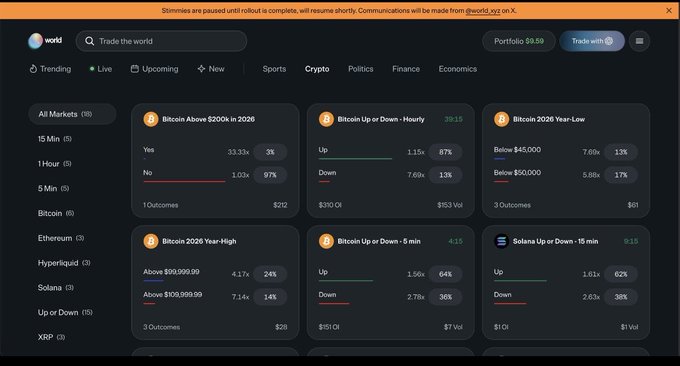
Task: Click Bitcoin icon on Up or Down Hourly card
Action: (326, 119)
